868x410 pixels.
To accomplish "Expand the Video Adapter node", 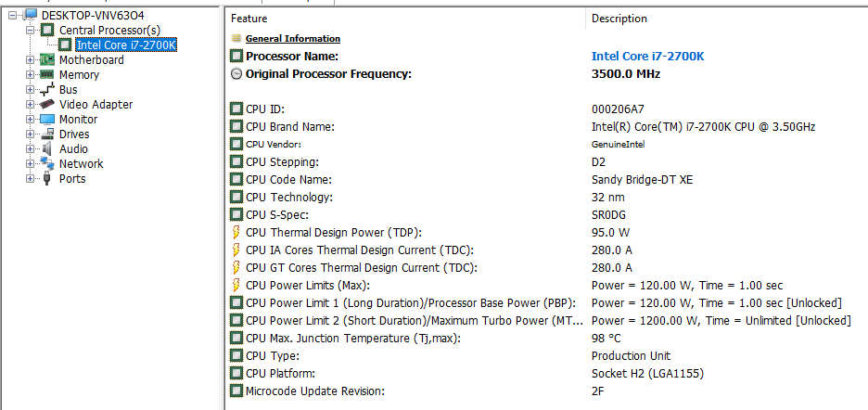I will click(x=30, y=104).
